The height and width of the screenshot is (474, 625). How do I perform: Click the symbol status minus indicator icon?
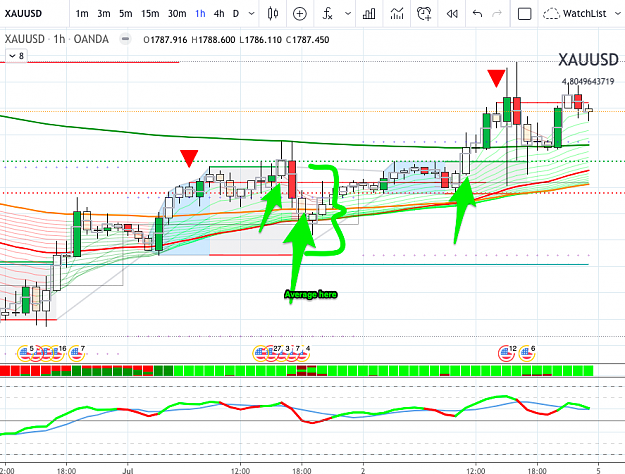click(x=126, y=39)
